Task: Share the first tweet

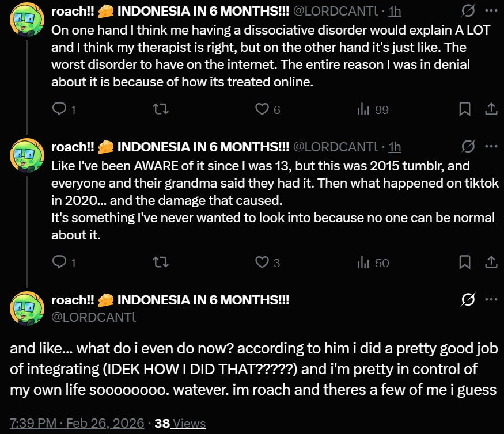Action: coord(491,109)
